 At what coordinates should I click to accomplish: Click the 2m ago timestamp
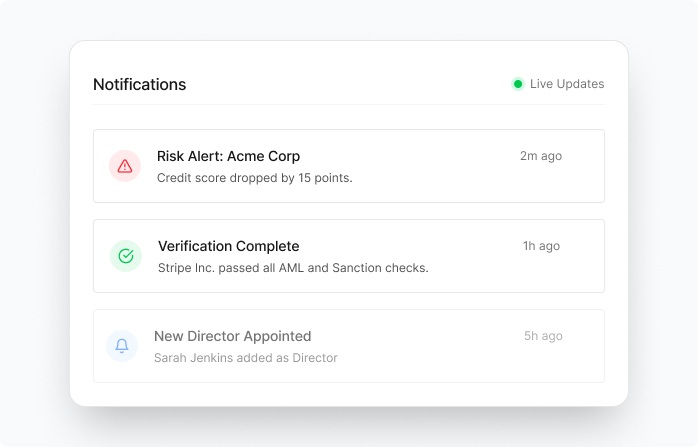pyautogui.click(x=540, y=156)
